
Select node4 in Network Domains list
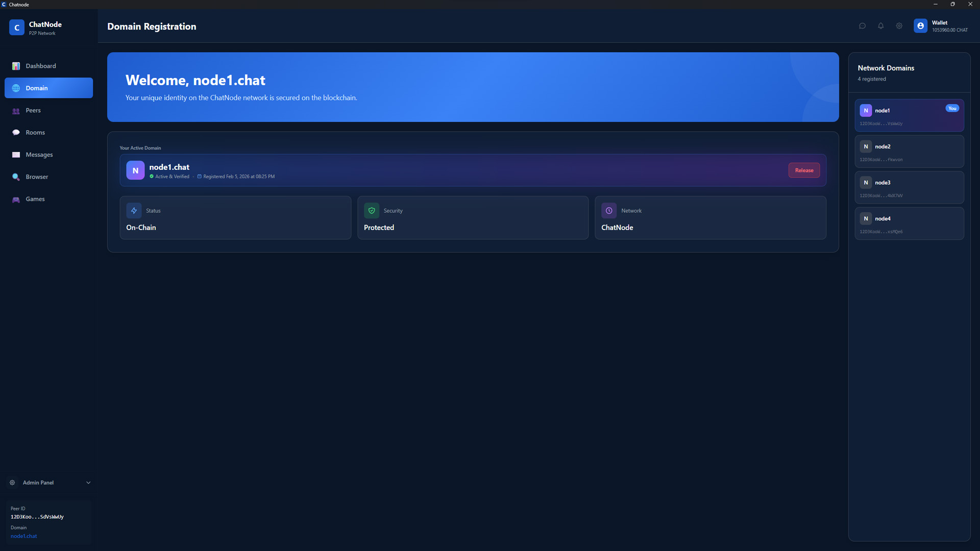point(909,223)
